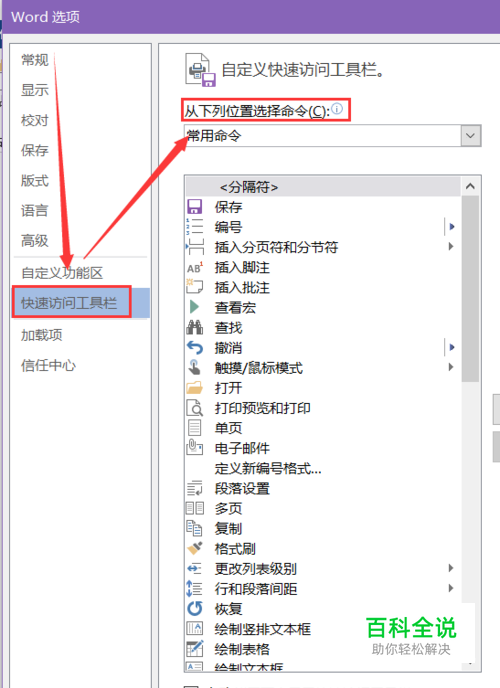Select the 段落设置 command text
500x688 pixels.
242,489
